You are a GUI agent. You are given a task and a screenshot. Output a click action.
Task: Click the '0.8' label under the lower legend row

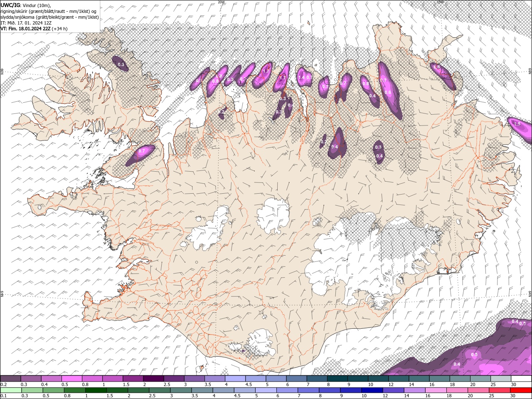(67, 396)
